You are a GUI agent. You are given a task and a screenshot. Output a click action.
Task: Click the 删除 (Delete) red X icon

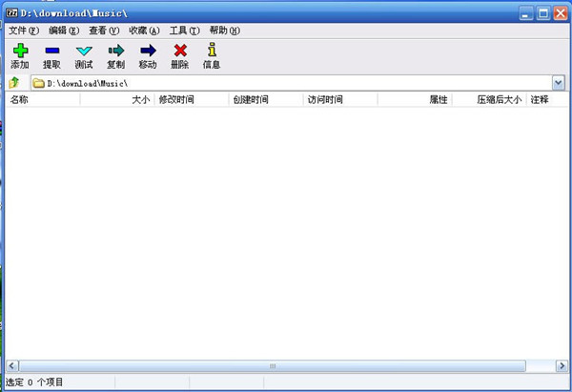(x=180, y=51)
